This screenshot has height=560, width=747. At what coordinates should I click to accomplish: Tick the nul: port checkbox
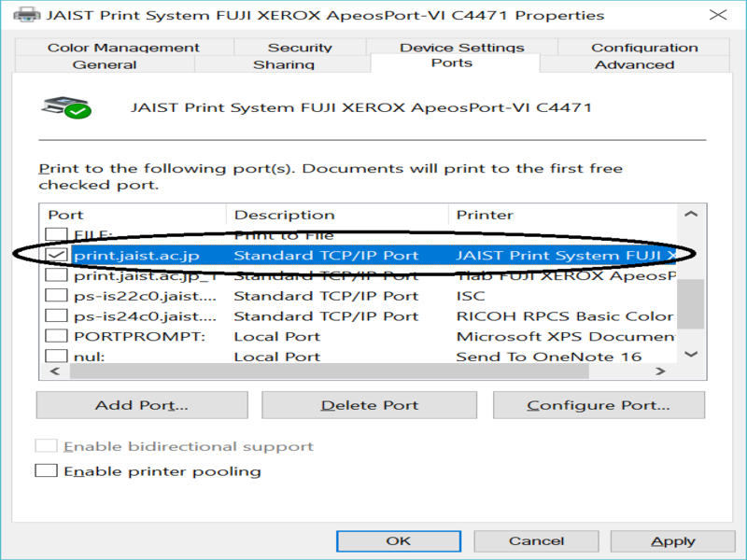(57, 357)
